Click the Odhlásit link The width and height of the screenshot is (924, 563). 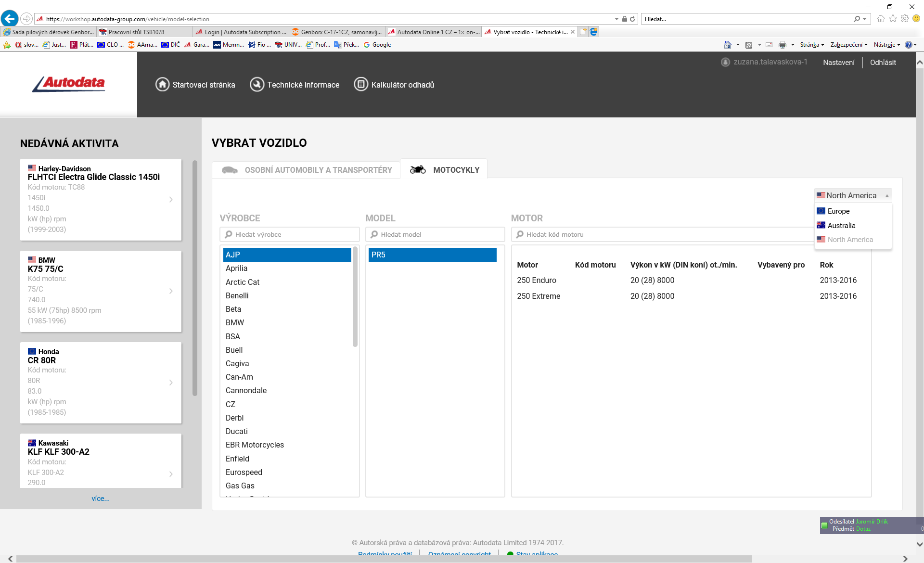click(883, 63)
